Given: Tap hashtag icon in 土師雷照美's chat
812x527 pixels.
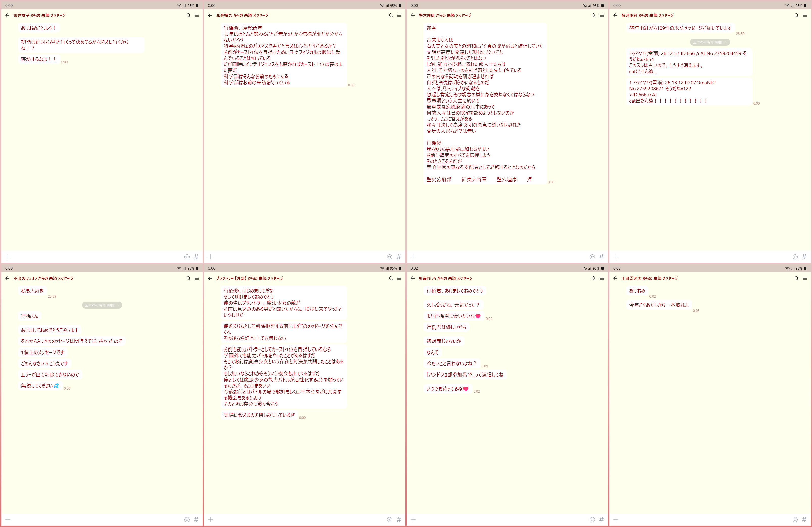Looking at the screenshot, I should tap(804, 519).
